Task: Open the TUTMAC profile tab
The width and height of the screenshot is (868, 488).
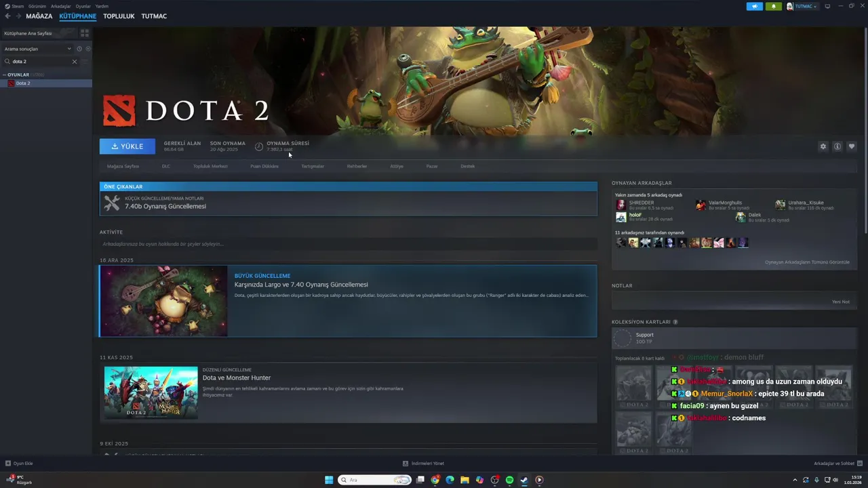Action: (154, 16)
